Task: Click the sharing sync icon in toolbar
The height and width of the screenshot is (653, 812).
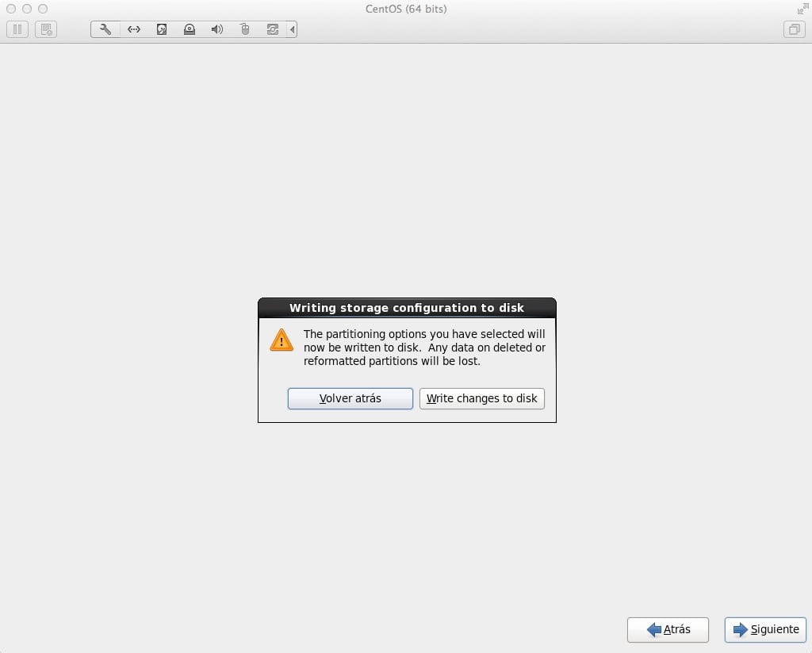Action: (273, 29)
